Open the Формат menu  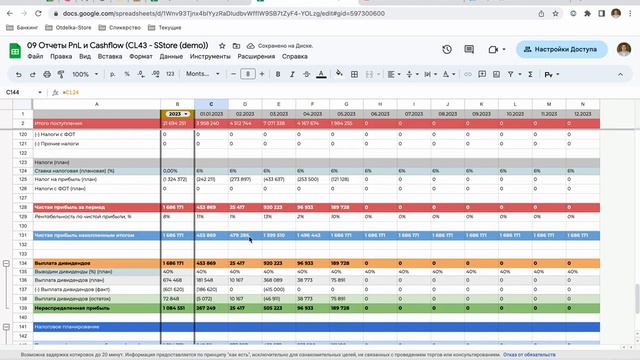point(141,56)
